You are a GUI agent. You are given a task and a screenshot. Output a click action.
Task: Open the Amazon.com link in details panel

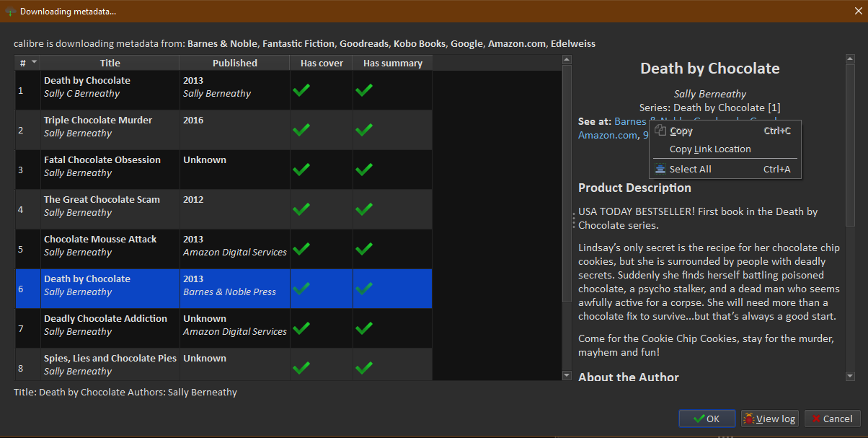(x=607, y=135)
